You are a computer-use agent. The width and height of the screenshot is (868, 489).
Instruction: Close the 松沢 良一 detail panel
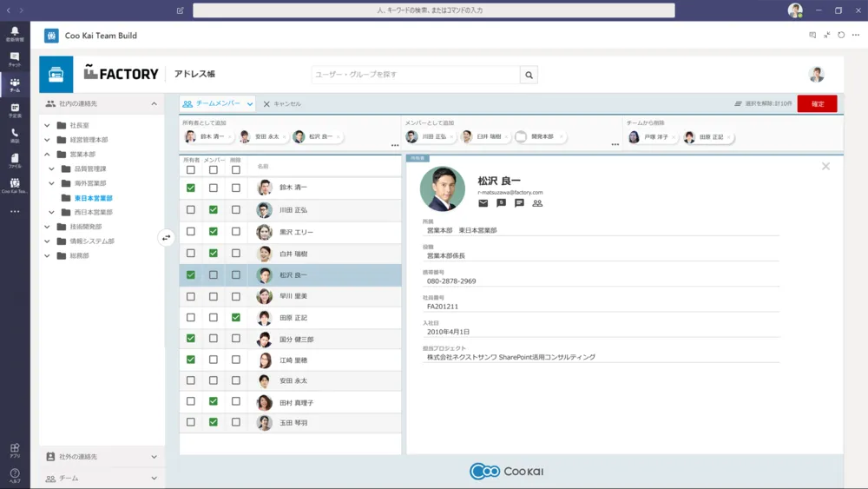825,166
